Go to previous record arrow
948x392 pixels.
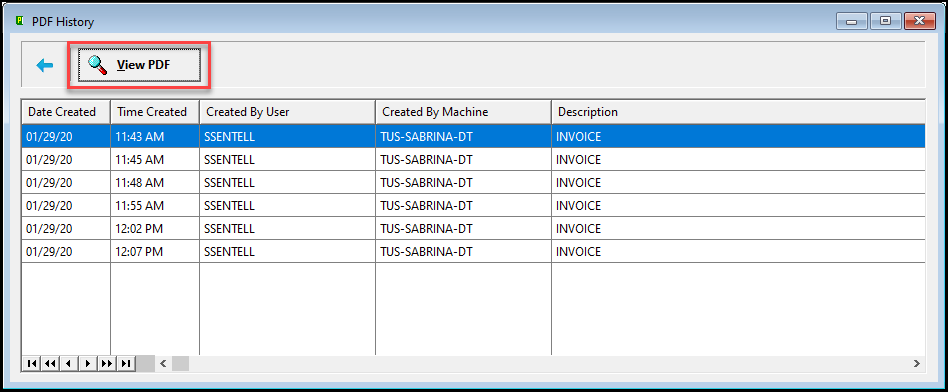(69, 363)
